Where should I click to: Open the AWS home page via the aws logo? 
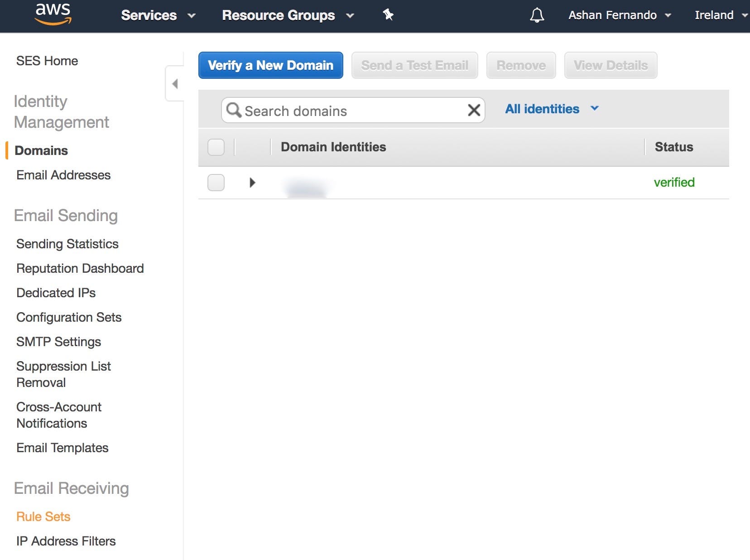pos(51,15)
